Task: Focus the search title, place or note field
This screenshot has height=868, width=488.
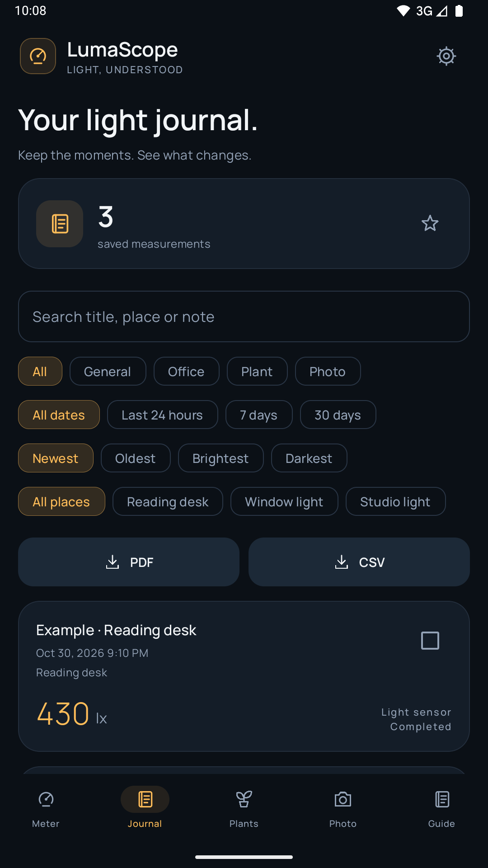Action: pyautogui.click(x=244, y=316)
